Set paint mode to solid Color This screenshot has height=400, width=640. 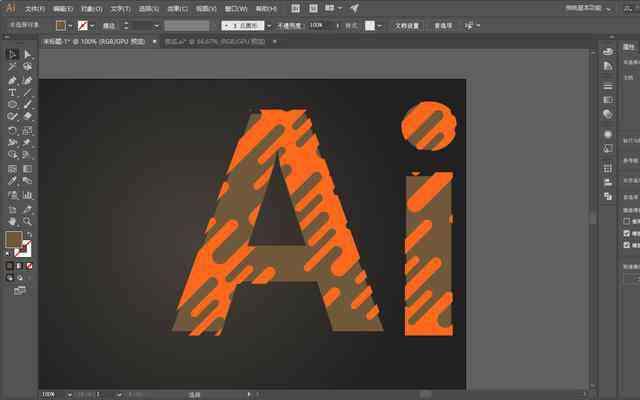pyautogui.click(x=9, y=266)
